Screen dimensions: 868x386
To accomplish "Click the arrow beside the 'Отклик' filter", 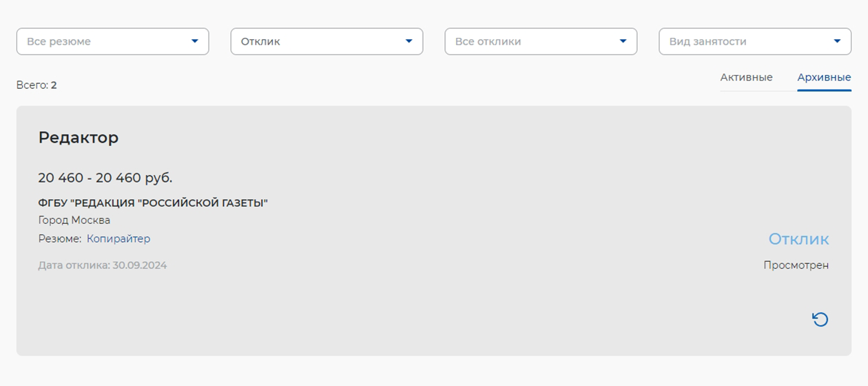I will (x=409, y=41).
